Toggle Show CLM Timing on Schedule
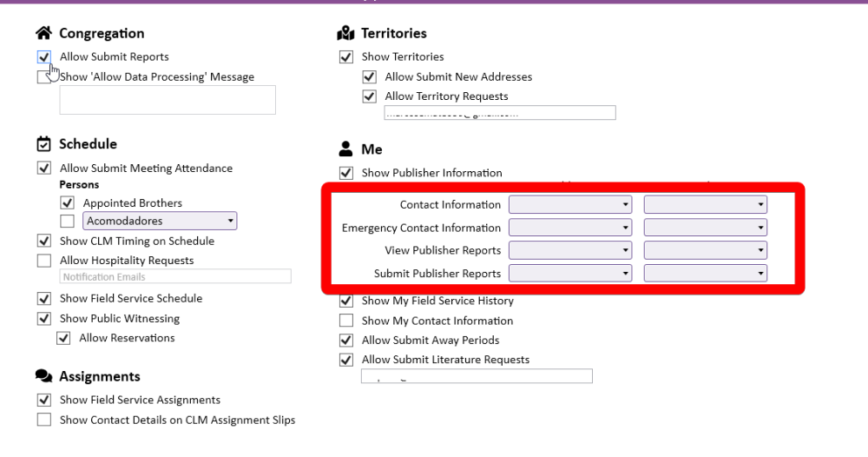The width and height of the screenshot is (868, 457). 44,242
